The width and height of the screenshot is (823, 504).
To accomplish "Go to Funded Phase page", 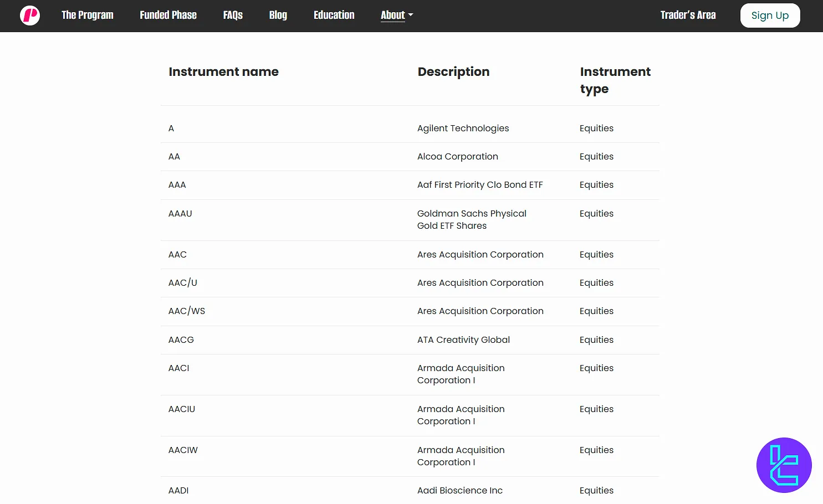I will [168, 16].
